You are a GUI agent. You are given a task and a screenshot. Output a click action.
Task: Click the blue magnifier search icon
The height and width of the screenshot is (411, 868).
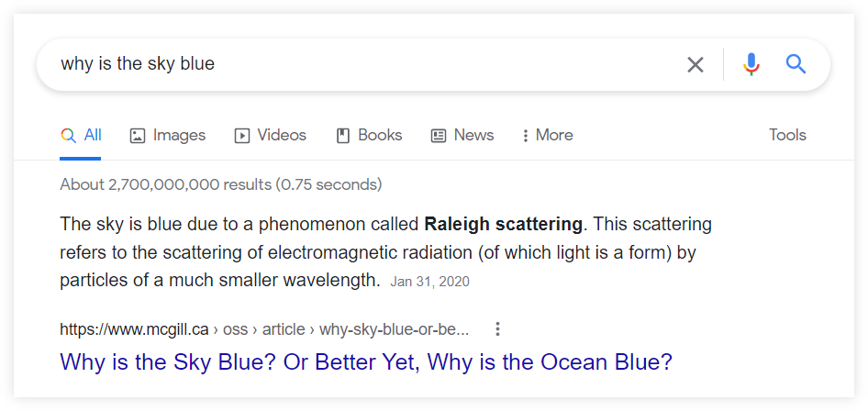click(796, 64)
